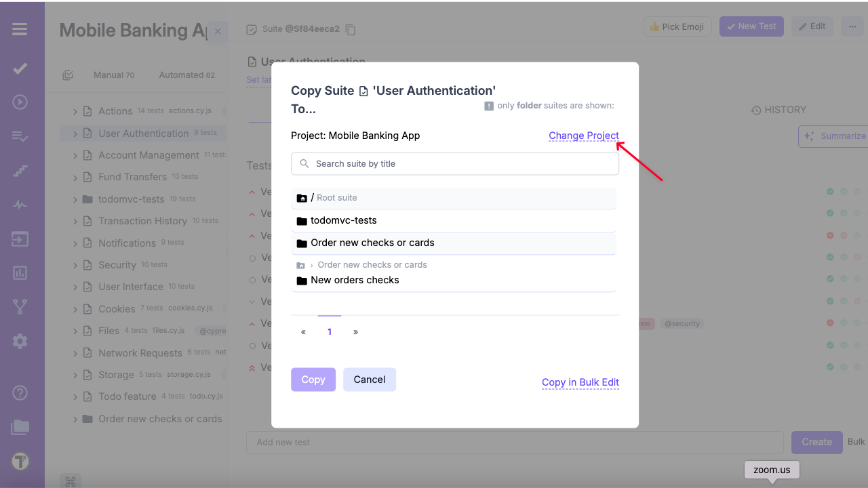Open Change Project link
868x488 pixels.
click(583, 136)
